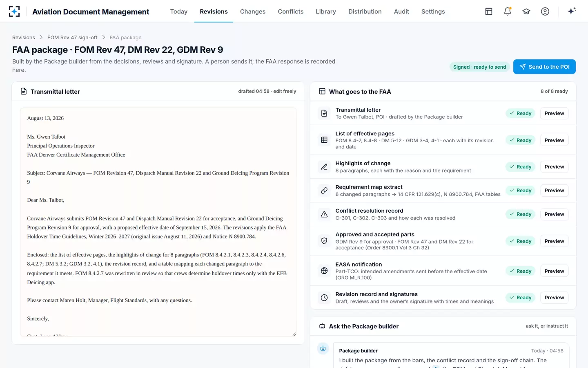This screenshot has width=588, height=368.
Task: Click into the transmittal letter text area
Action: click(x=158, y=222)
